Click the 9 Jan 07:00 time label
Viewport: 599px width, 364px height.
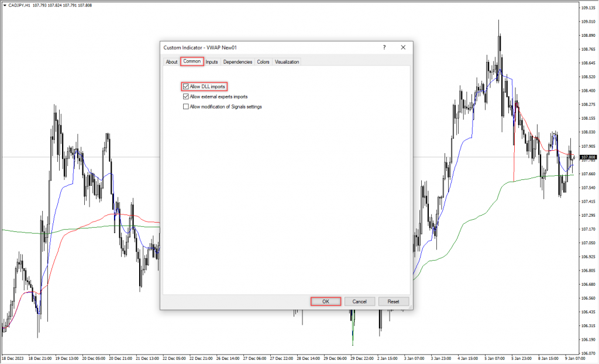[x=574, y=358]
